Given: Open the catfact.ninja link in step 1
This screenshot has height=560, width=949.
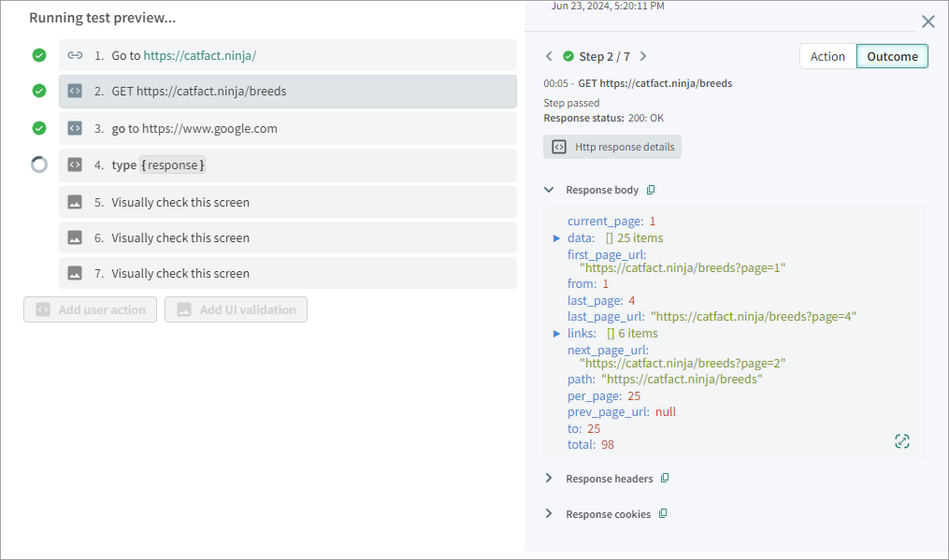Looking at the screenshot, I should pos(199,55).
